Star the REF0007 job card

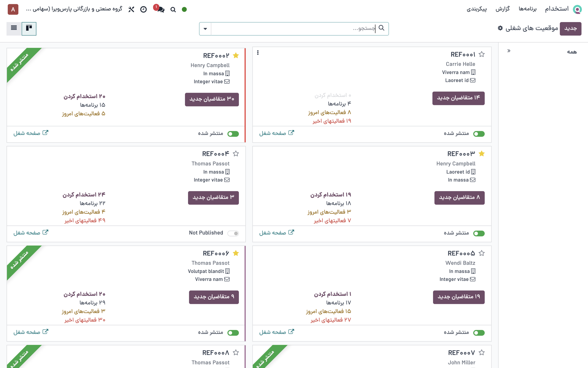(481, 353)
